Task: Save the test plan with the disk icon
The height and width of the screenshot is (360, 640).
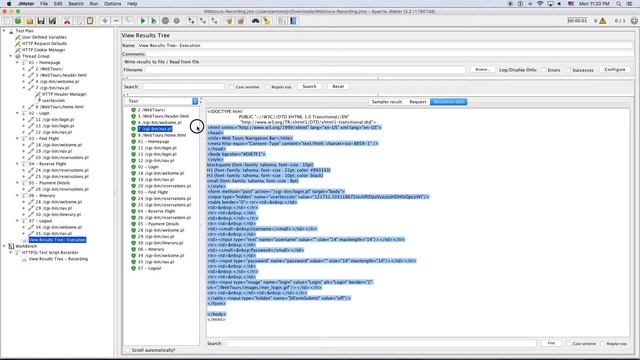Action: click(x=41, y=21)
